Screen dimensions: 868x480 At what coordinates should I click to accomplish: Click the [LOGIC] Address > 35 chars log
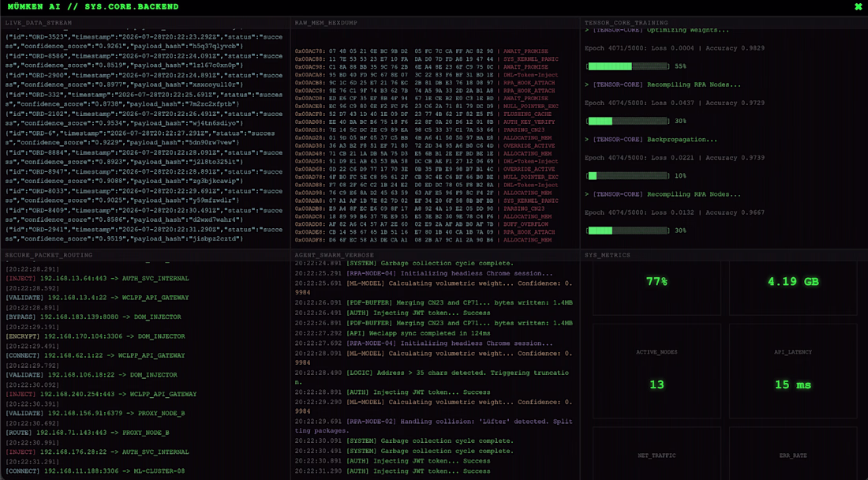(432, 377)
